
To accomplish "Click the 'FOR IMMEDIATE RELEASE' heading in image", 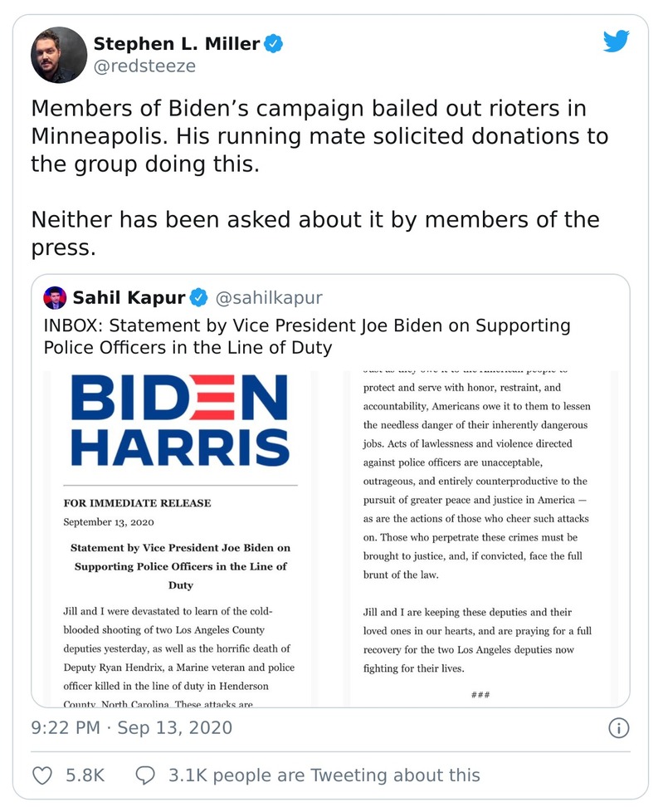I will tap(137, 503).
